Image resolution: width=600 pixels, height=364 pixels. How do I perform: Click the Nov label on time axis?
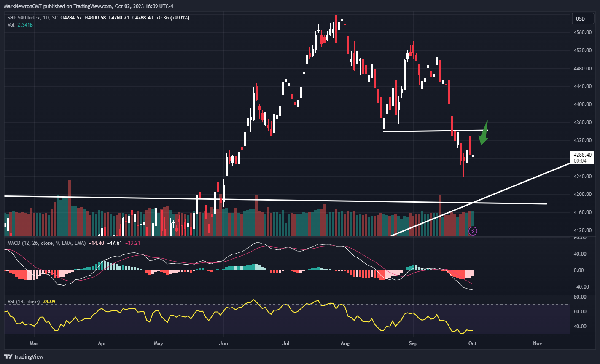click(537, 343)
